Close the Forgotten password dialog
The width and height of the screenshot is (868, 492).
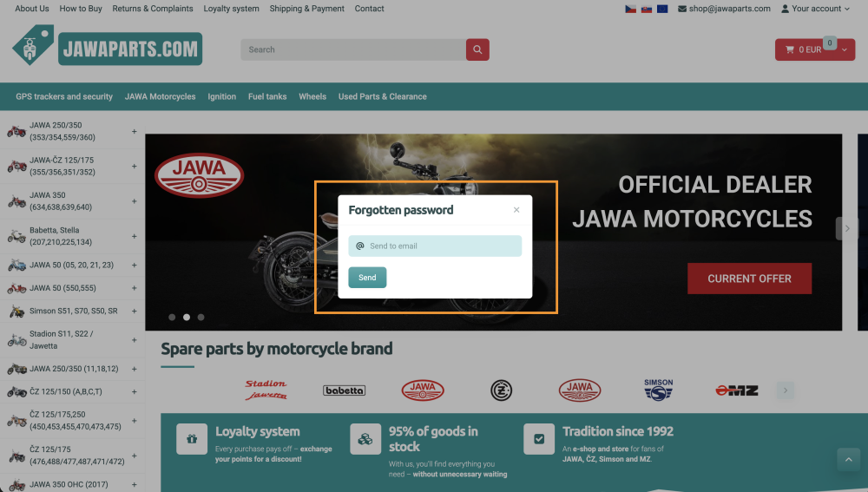point(516,210)
